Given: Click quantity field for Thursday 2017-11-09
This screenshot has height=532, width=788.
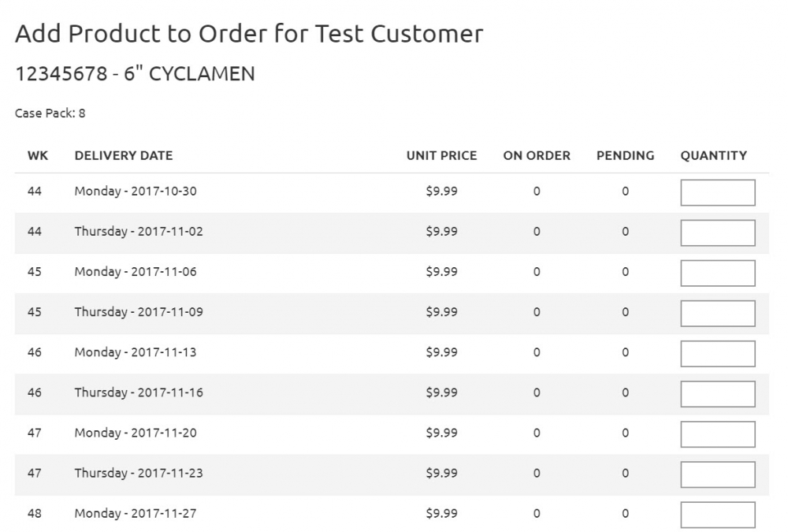Looking at the screenshot, I should coord(718,313).
